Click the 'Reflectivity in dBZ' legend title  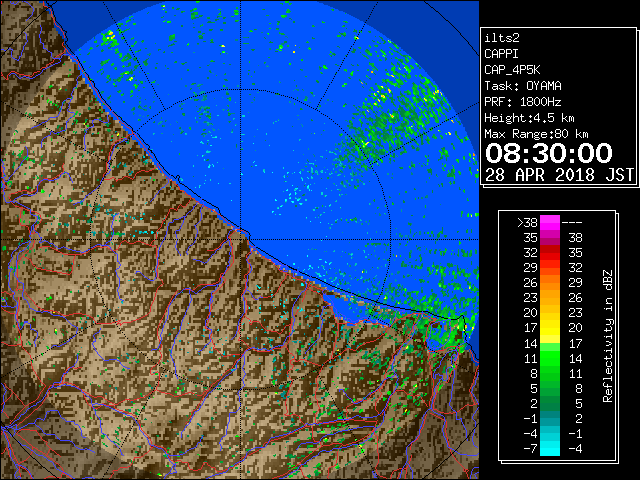pos(608,336)
